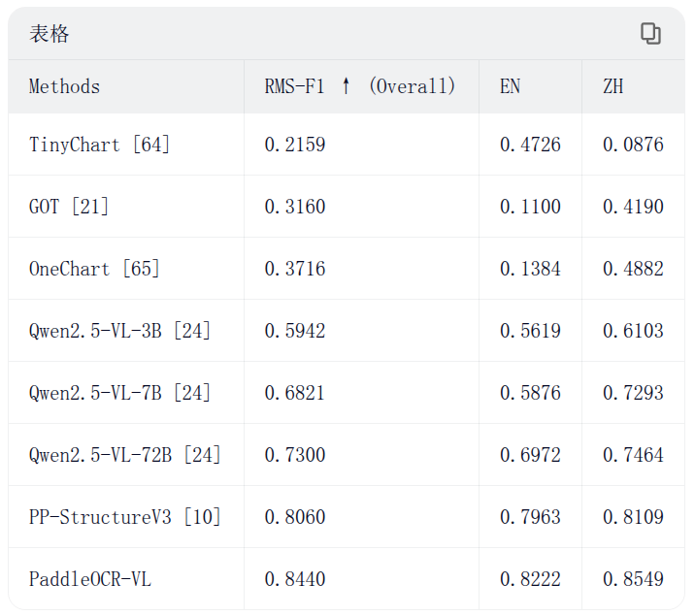Click the EN value 0.5619
This screenshot has height=616, width=695.
click(x=530, y=331)
